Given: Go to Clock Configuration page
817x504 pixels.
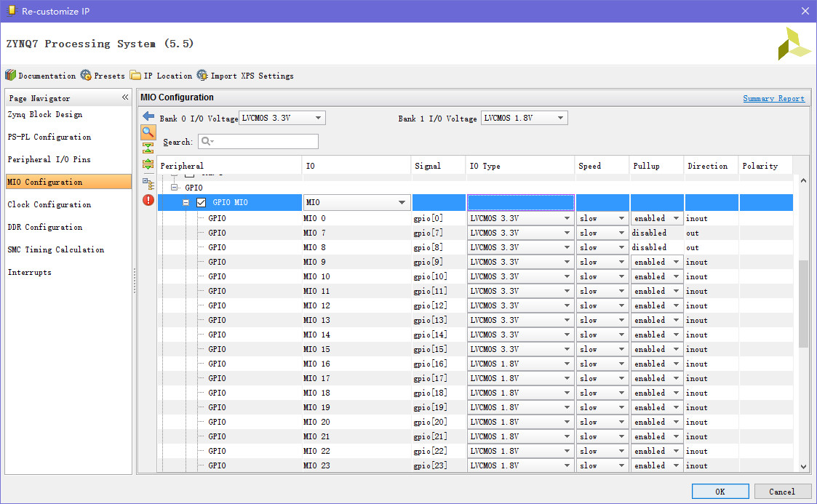Looking at the screenshot, I should 49,204.
